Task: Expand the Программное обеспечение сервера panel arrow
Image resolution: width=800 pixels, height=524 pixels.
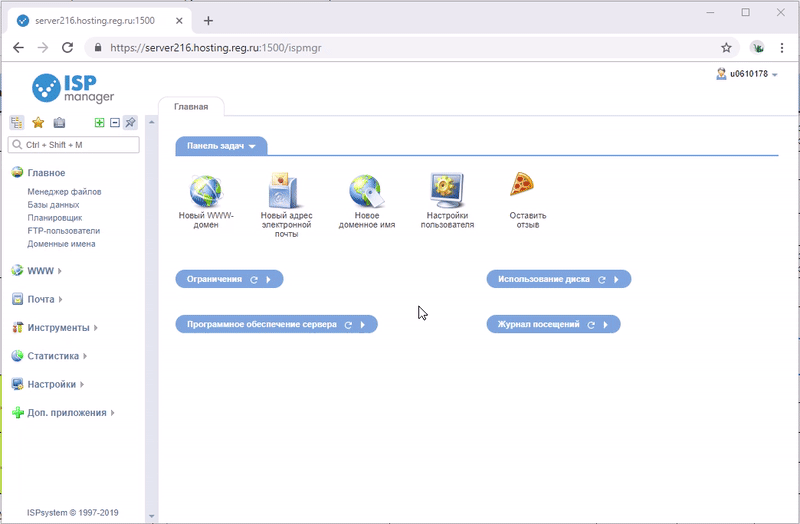Action: 363,325
